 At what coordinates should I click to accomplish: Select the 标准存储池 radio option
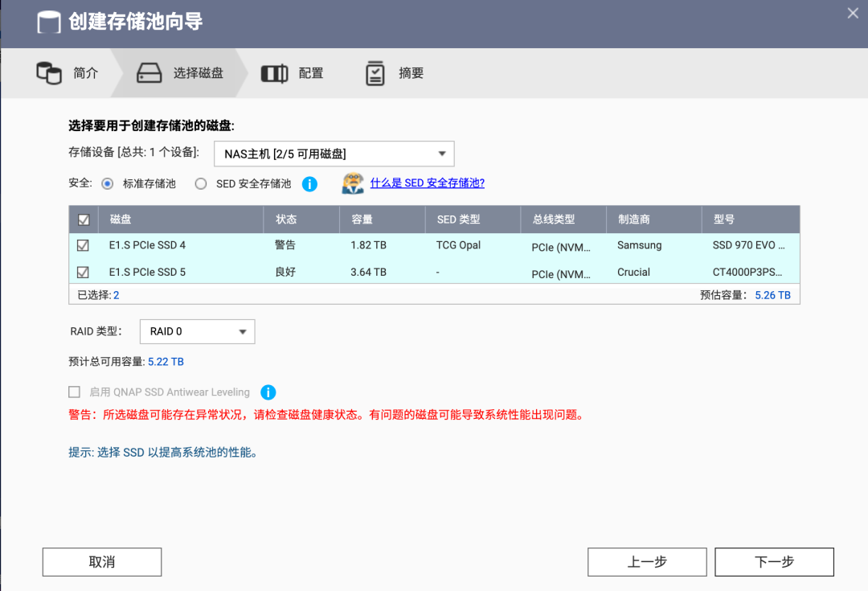[x=107, y=183]
